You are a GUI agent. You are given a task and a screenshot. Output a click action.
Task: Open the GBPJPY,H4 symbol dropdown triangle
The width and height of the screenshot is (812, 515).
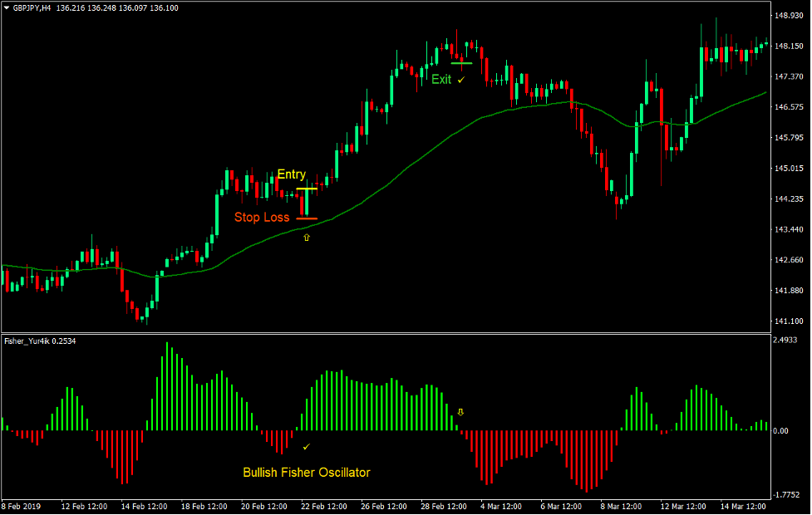pyautogui.click(x=7, y=7)
